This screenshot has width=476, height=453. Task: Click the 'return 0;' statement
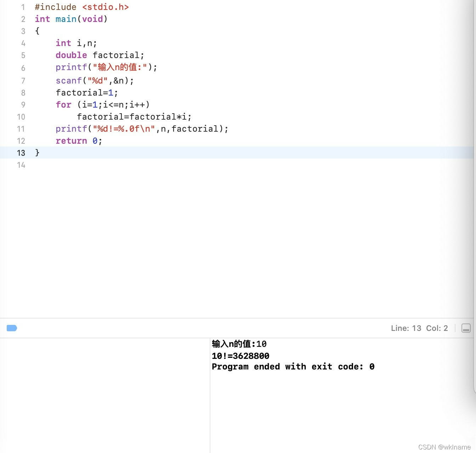point(79,141)
